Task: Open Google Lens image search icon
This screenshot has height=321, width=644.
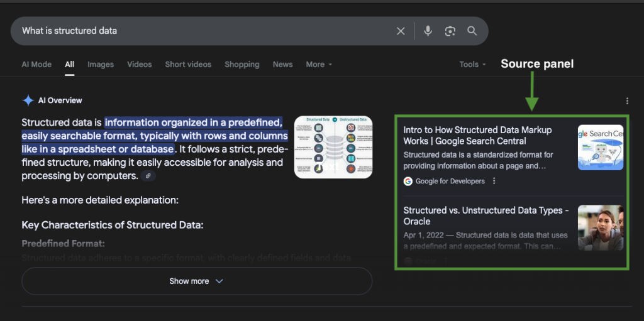Action: click(450, 31)
